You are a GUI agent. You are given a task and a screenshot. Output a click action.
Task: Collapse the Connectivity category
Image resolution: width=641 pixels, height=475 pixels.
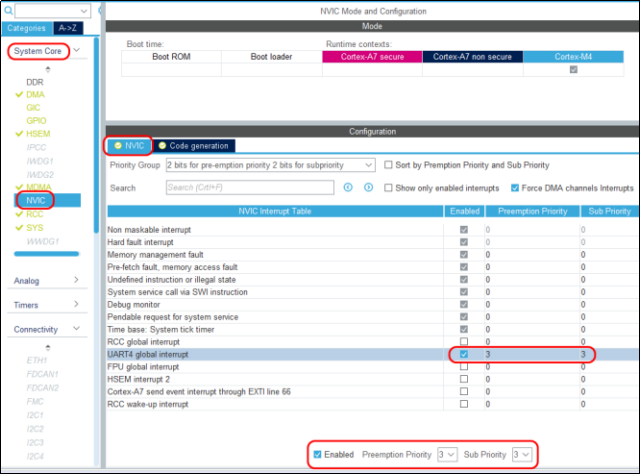(x=76, y=328)
